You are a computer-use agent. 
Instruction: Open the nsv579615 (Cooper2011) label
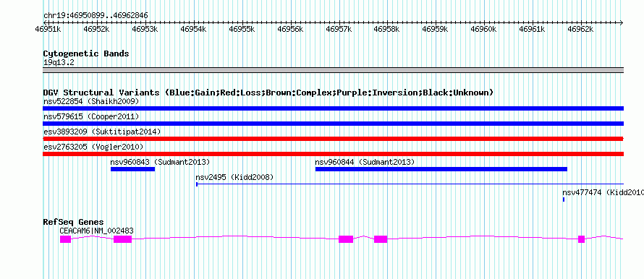[91, 116]
